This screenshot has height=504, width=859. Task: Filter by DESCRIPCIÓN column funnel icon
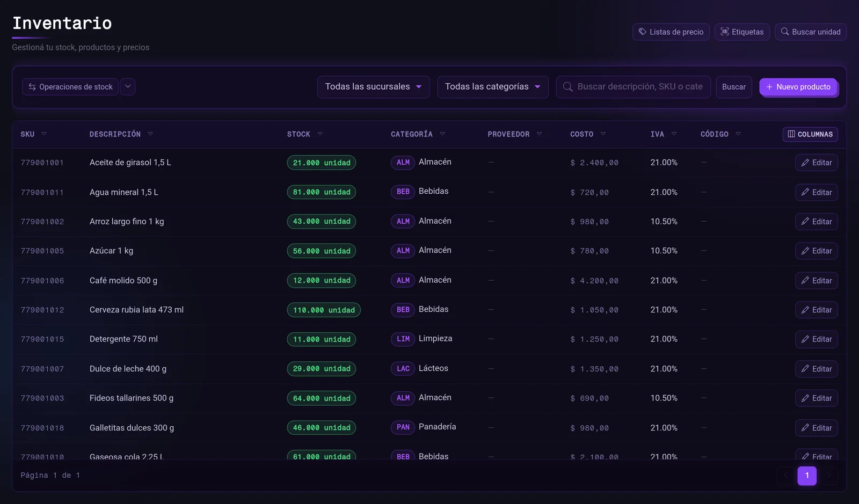click(150, 134)
